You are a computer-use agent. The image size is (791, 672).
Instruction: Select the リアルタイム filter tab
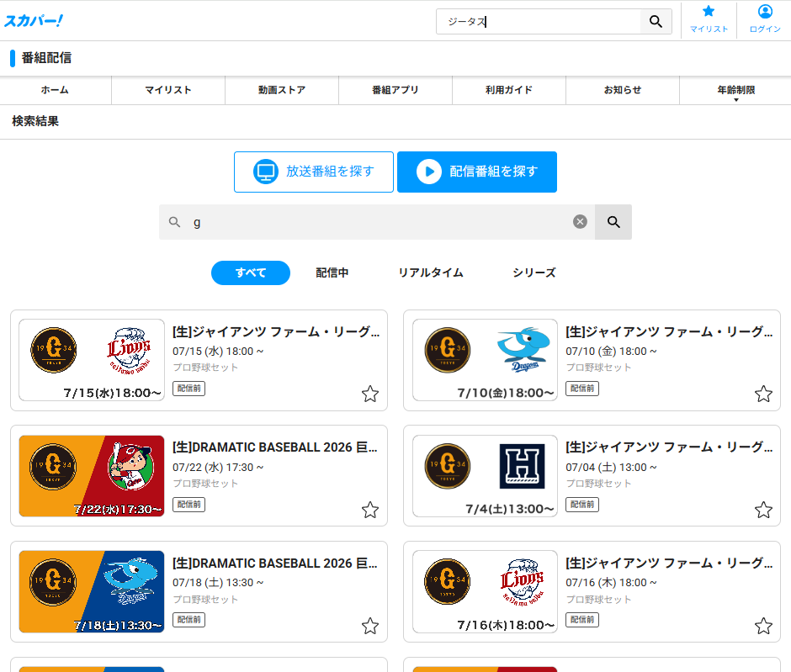[431, 273]
